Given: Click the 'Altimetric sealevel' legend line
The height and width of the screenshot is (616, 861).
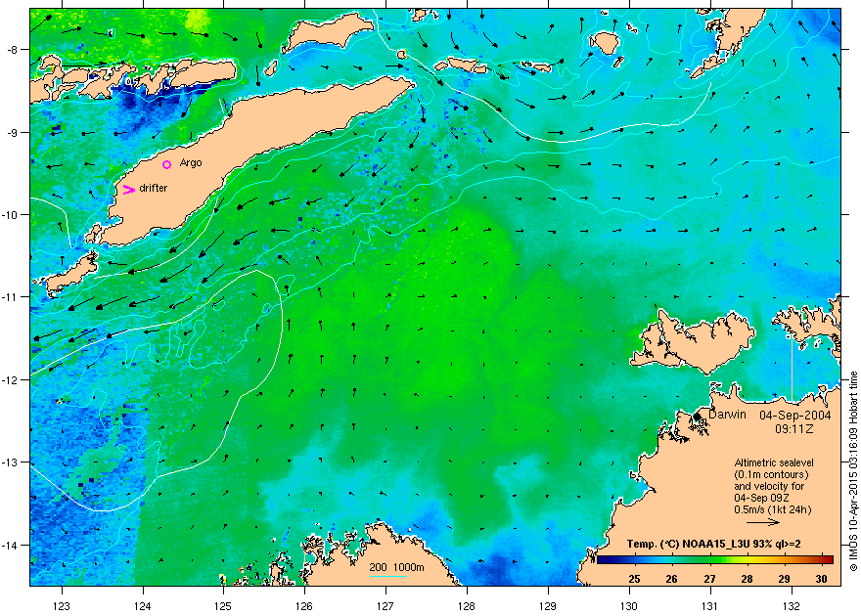Looking at the screenshot, I should click(774, 462).
